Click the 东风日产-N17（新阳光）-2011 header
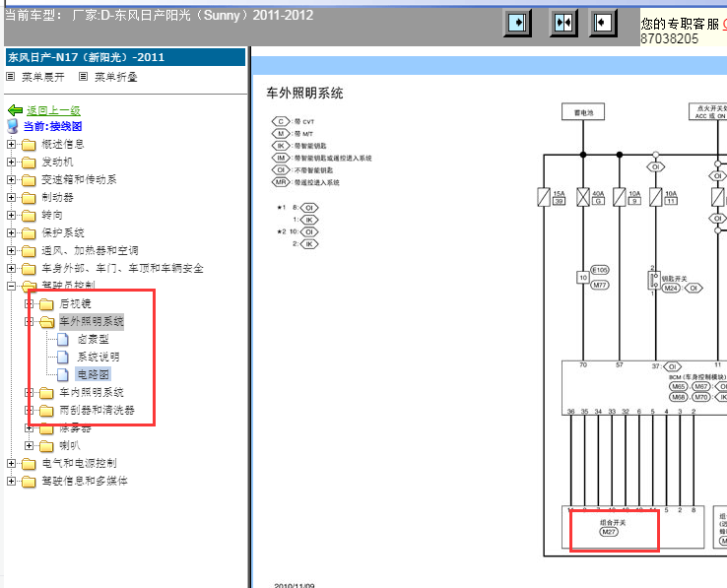Screen dimensions: 727x588 tap(125, 57)
